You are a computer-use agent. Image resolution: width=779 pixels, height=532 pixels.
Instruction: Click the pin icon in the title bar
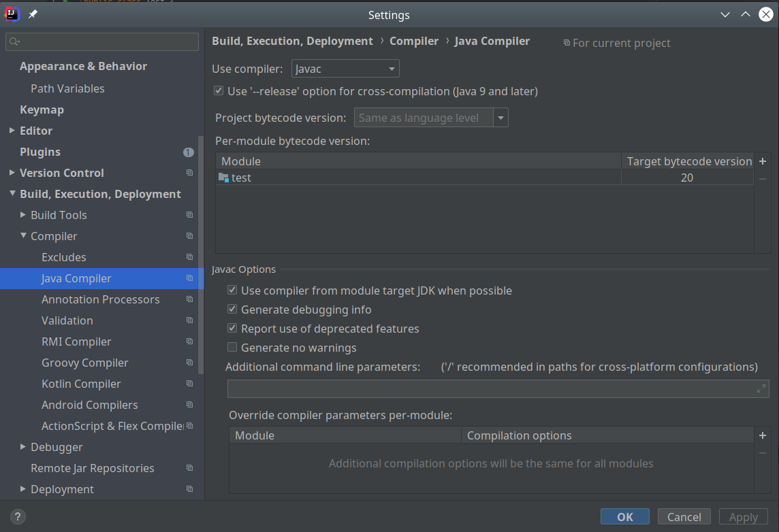(33, 14)
